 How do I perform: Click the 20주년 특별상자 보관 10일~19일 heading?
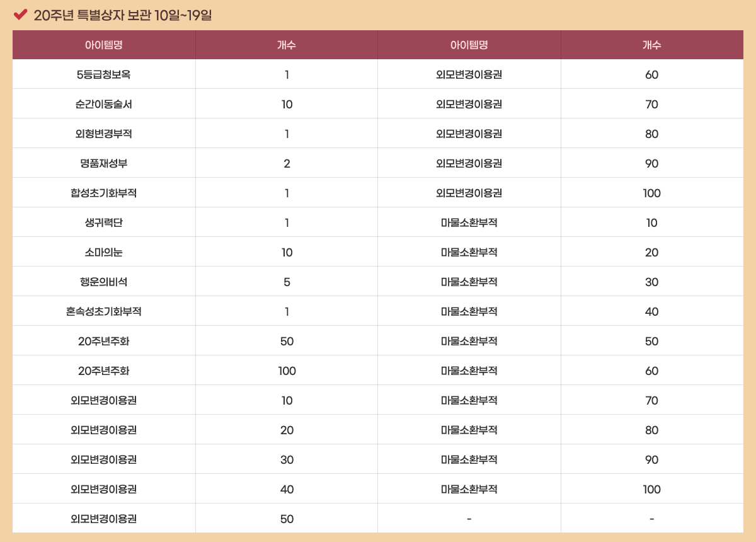(122, 15)
